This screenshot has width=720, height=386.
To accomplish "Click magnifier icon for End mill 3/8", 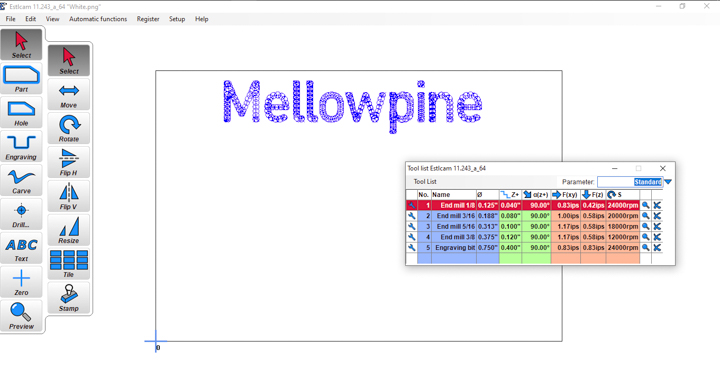I will 646,237.
